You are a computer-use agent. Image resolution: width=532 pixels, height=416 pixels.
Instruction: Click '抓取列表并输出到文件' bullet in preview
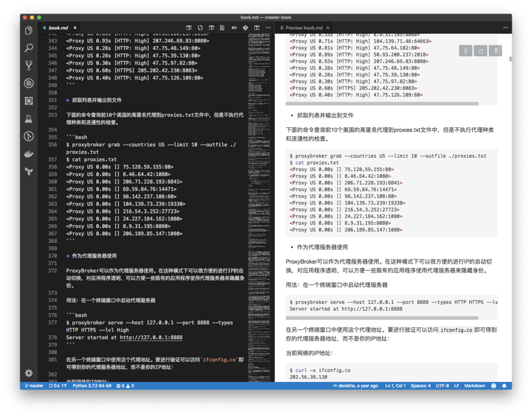(x=325, y=115)
